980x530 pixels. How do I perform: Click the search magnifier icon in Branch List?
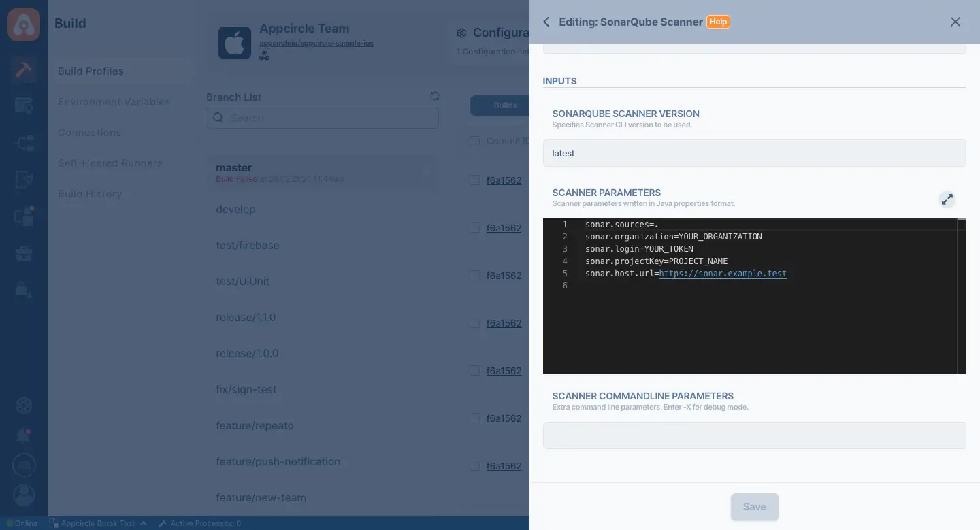[218, 118]
